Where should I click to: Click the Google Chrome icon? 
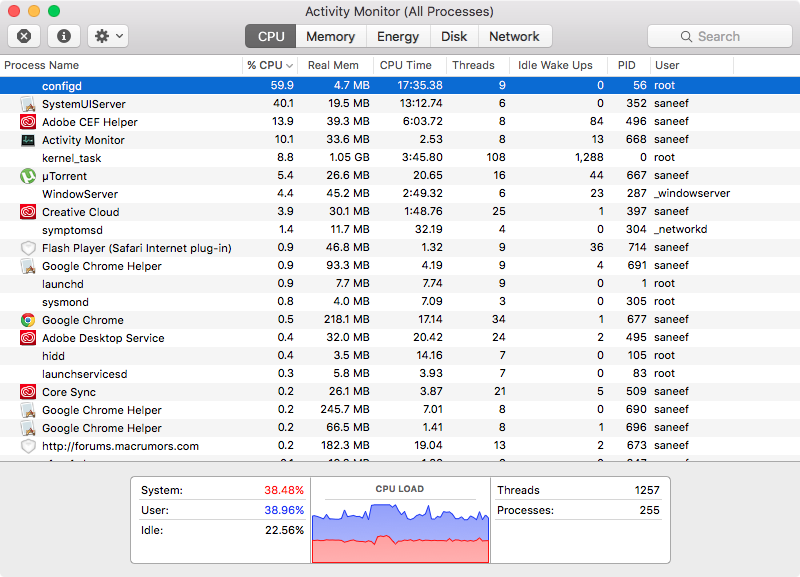tap(28, 320)
